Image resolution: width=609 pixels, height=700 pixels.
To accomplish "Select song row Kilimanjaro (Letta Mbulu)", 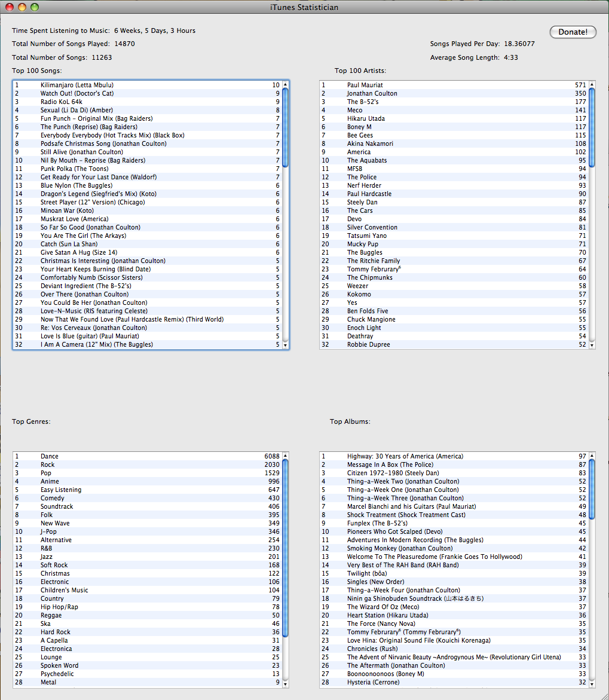I will pos(148,85).
